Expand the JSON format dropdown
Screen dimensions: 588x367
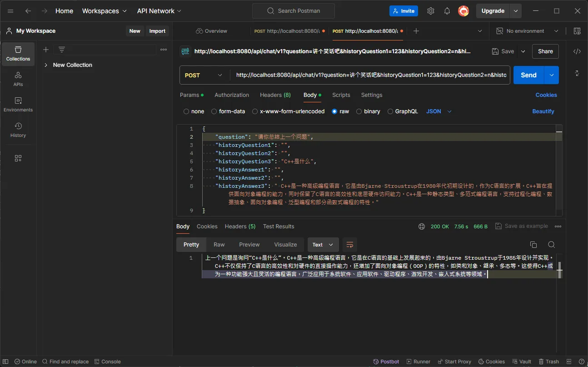439,111
